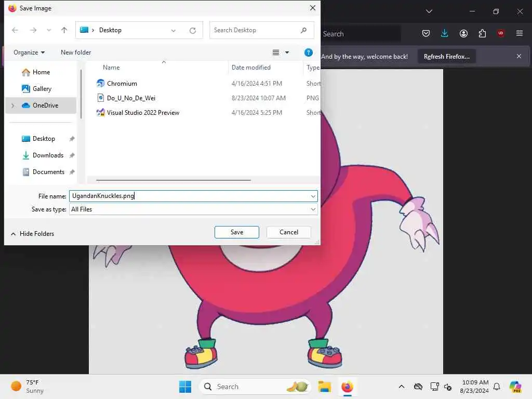The image size is (532, 399).
Task: Open recent locations chevron next to Forward arrow
Action: 49,30
